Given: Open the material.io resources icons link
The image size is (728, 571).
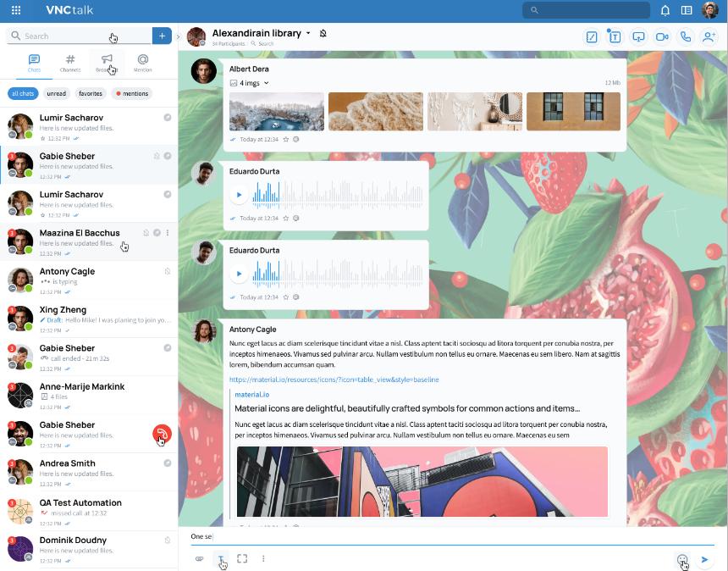Looking at the screenshot, I should click(334, 380).
